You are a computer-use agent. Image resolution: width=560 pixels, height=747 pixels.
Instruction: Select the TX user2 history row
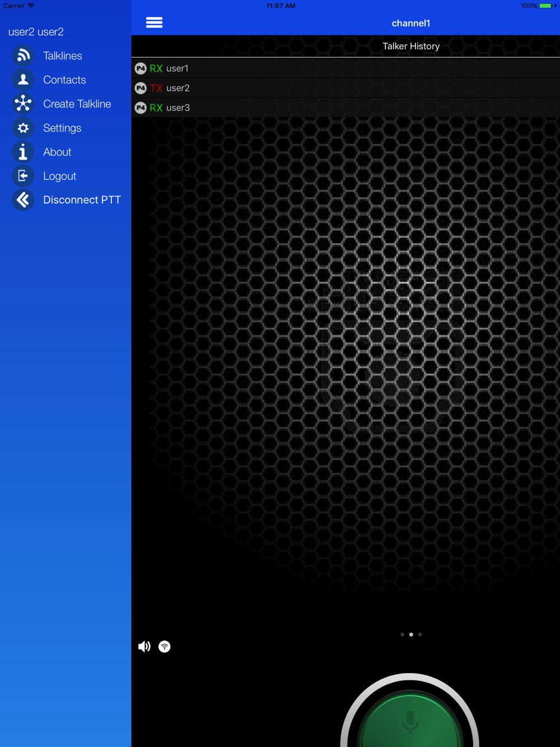pyautogui.click(x=346, y=88)
